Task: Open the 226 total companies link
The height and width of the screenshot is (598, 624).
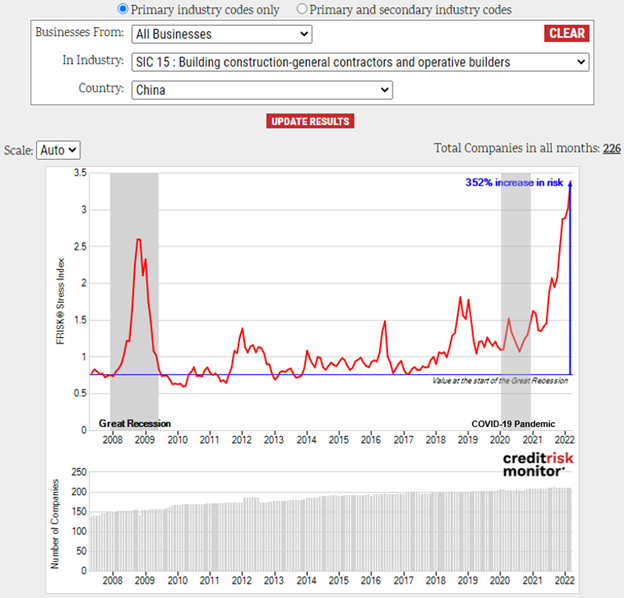Action: click(x=612, y=148)
